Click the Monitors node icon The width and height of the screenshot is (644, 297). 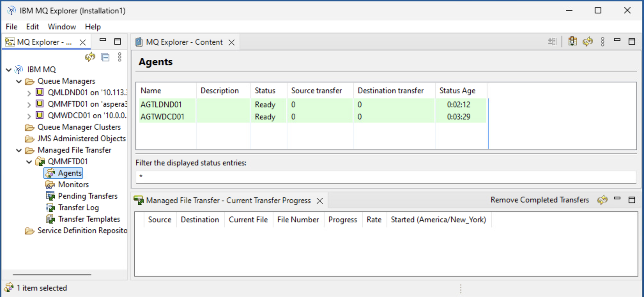click(50, 185)
